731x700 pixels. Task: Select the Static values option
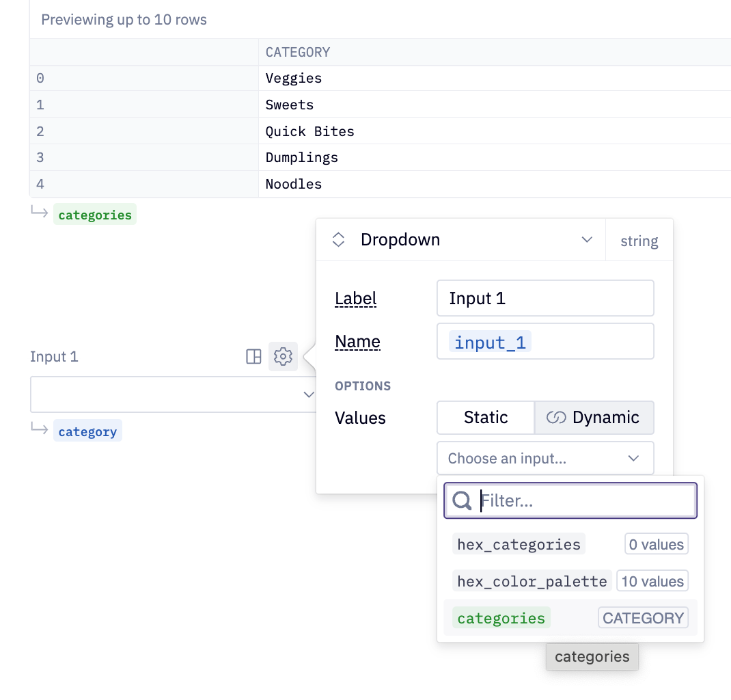[485, 417]
